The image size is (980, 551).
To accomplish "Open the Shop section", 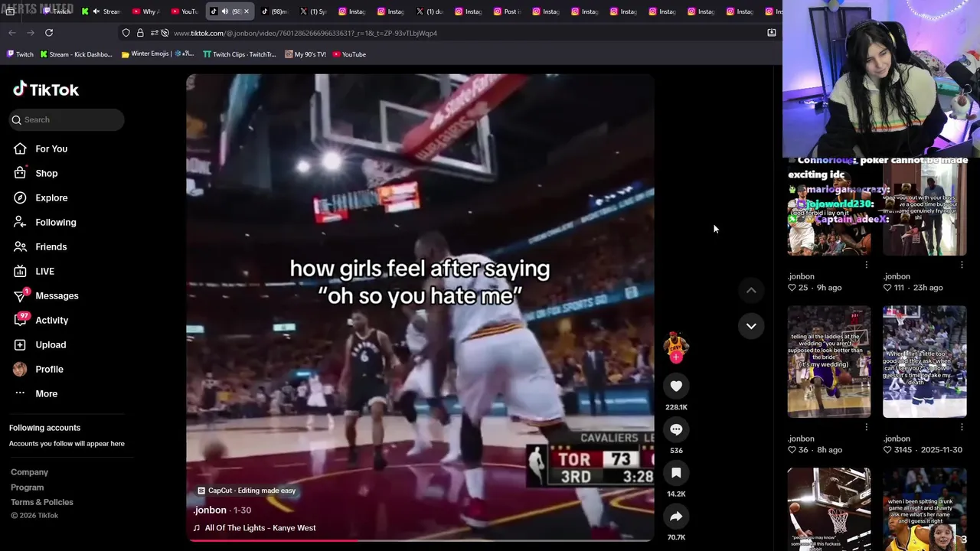I will tap(36, 173).
